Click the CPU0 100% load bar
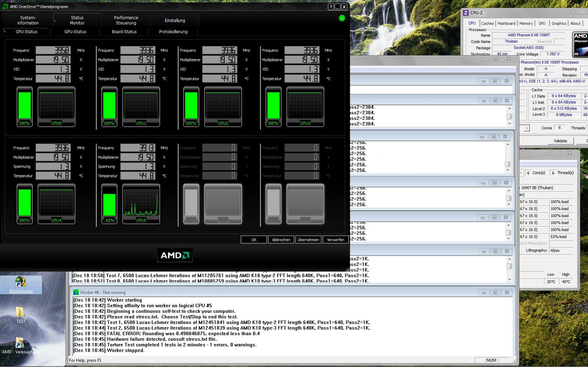The width and height of the screenshot is (588, 367). (x=25, y=107)
